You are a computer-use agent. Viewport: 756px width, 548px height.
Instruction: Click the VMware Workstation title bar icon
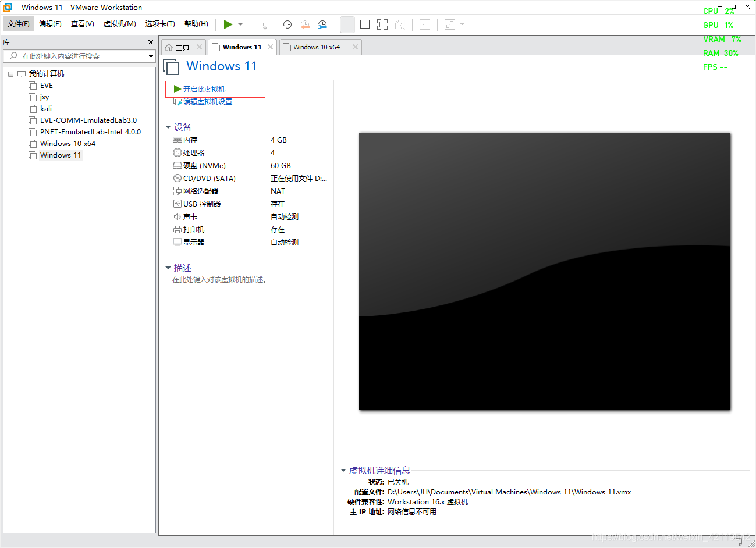pyautogui.click(x=8, y=7)
